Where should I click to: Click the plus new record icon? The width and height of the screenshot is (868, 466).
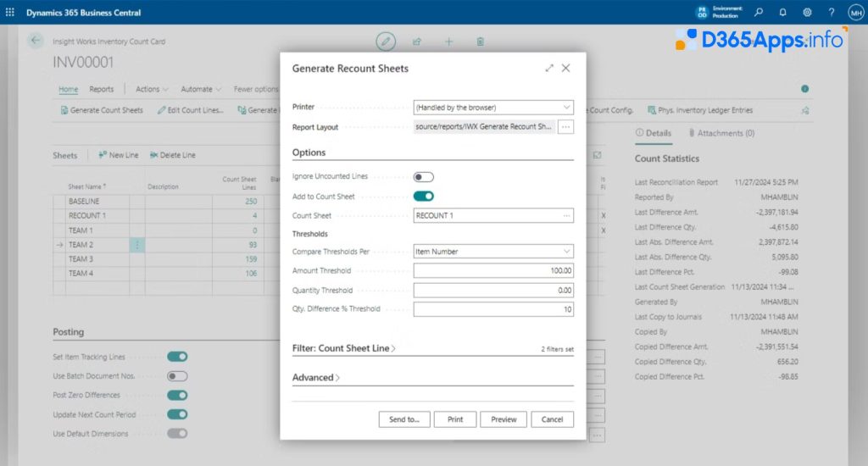(x=449, y=42)
